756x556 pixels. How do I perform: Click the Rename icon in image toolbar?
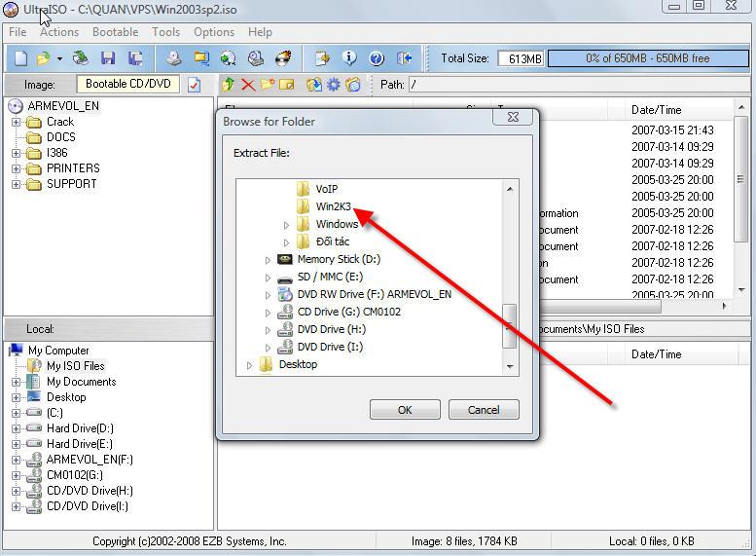point(286,85)
